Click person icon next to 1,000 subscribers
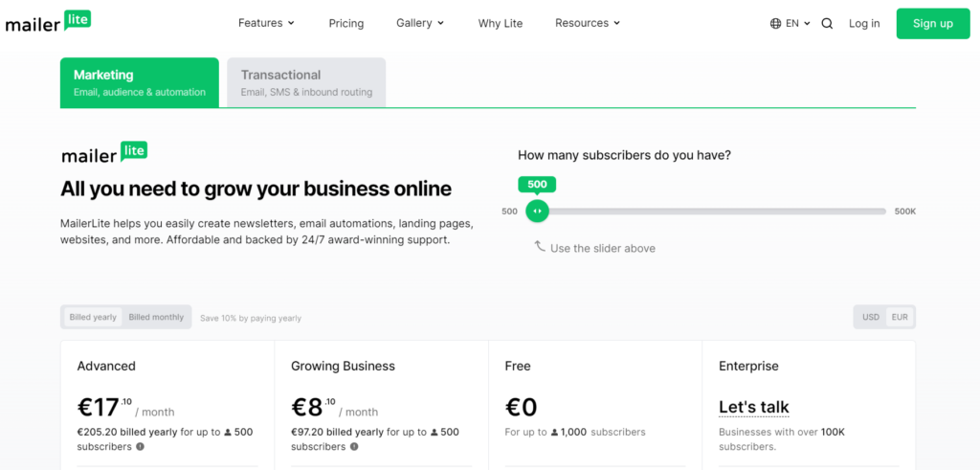 point(554,432)
